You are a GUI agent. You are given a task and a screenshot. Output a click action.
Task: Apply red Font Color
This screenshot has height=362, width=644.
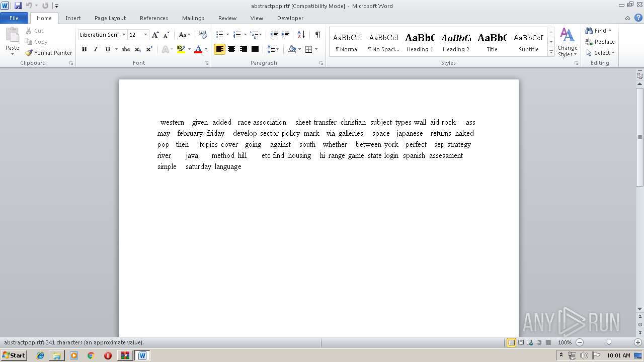(x=198, y=49)
